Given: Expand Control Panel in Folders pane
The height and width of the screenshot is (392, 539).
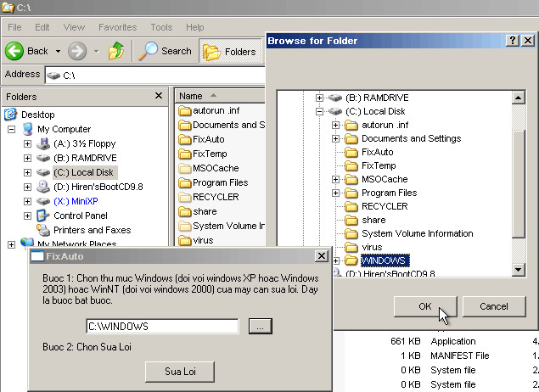Looking at the screenshot, I should point(27,216).
